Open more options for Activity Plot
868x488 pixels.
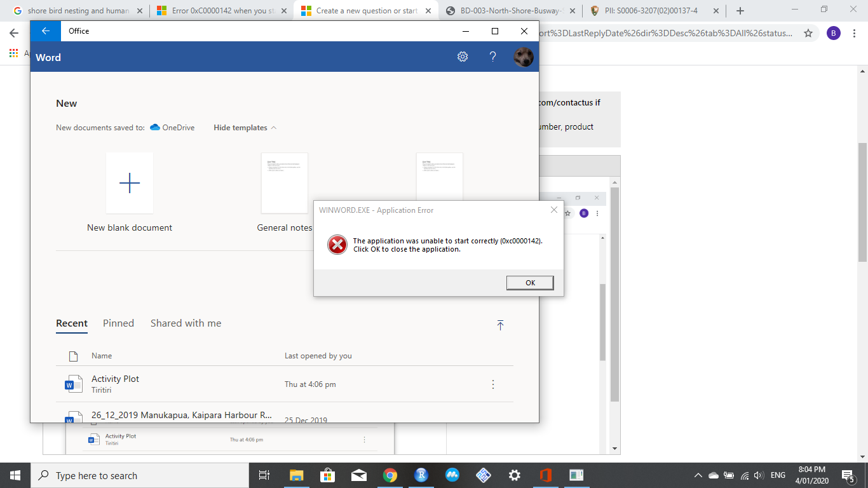tap(493, 384)
